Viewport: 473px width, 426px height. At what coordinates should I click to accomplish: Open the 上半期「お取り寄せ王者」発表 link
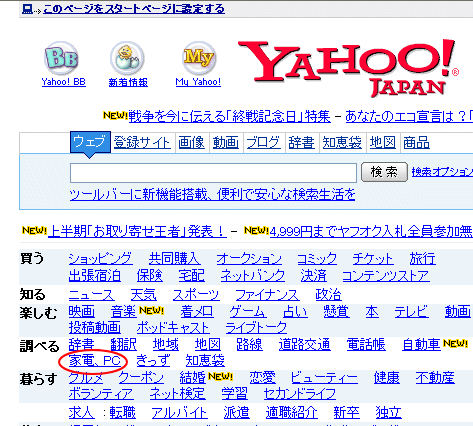pos(137,231)
